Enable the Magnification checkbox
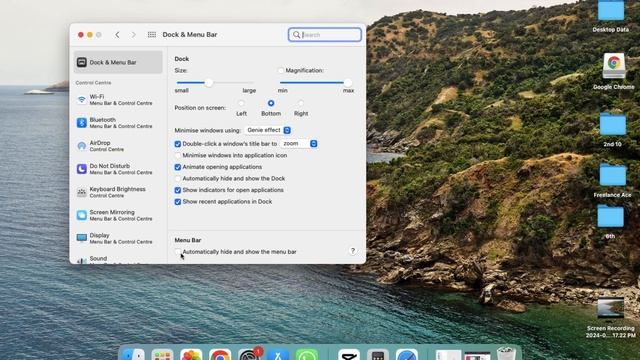The image size is (640, 360). point(280,71)
